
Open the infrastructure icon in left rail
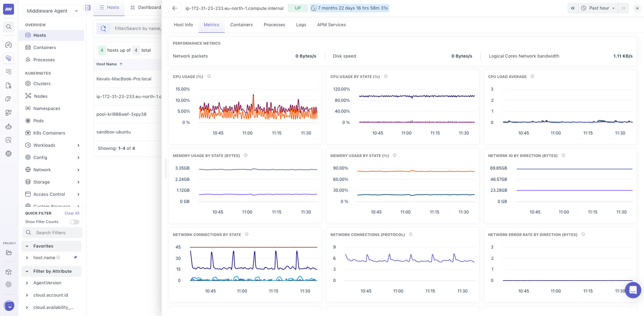[x=9, y=58]
